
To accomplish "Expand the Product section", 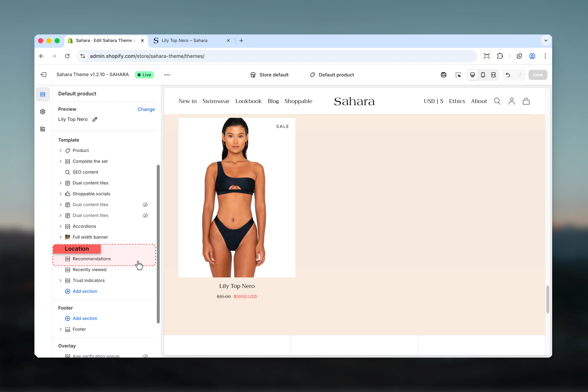I will coord(60,150).
